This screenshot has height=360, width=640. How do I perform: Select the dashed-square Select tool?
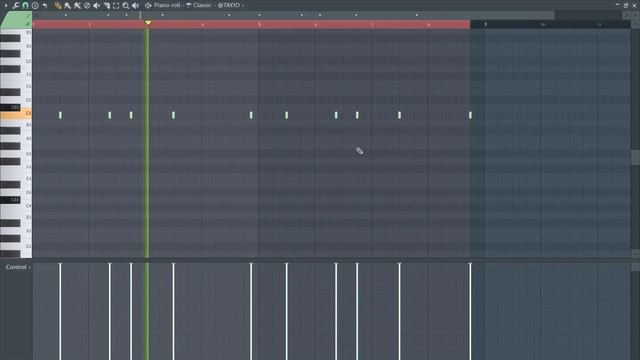[116, 5]
